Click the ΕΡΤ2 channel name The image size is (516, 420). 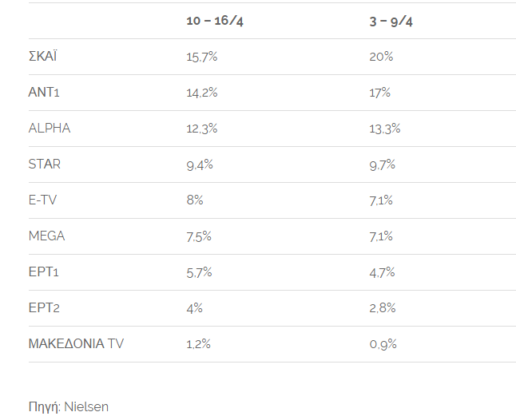pos(44,308)
